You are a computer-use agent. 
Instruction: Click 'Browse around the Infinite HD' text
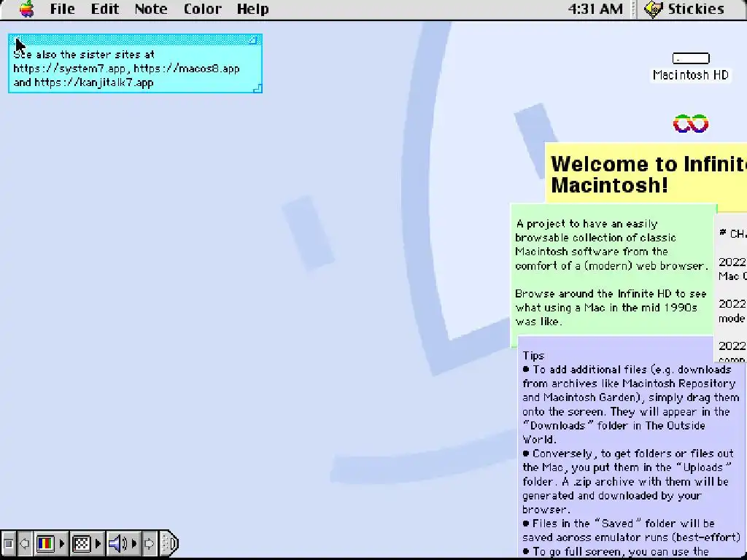tap(594, 294)
